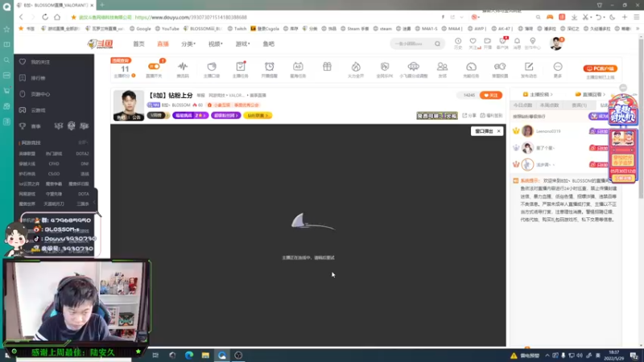
Task: Switch to the 本周点数 tab
Action: tap(550, 105)
